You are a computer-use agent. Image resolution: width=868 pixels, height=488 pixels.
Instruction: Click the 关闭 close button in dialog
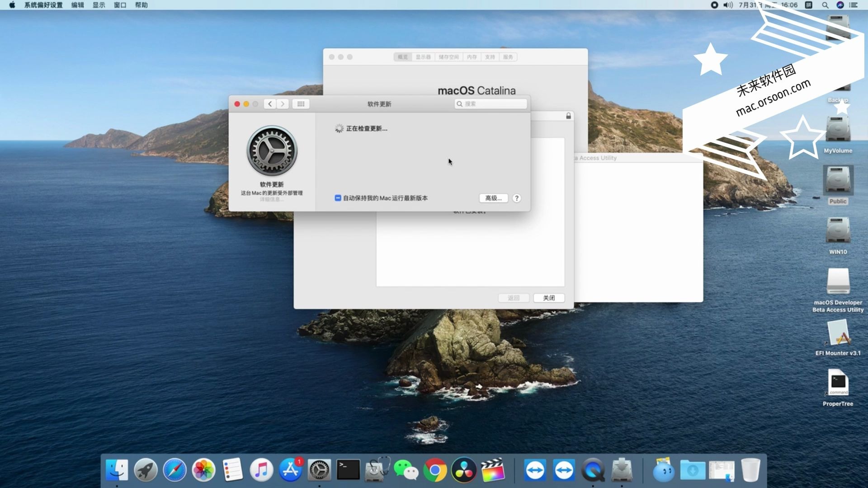pyautogui.click(x=549, y=298)
